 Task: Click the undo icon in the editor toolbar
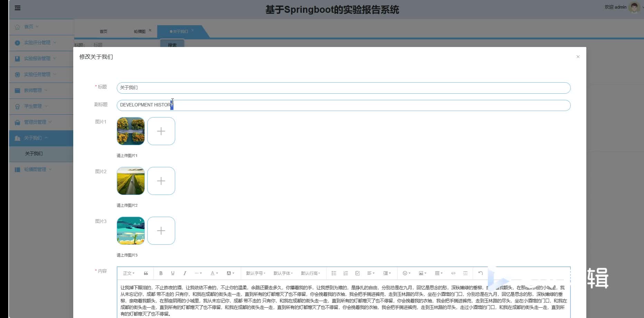(x=480, y=273)
